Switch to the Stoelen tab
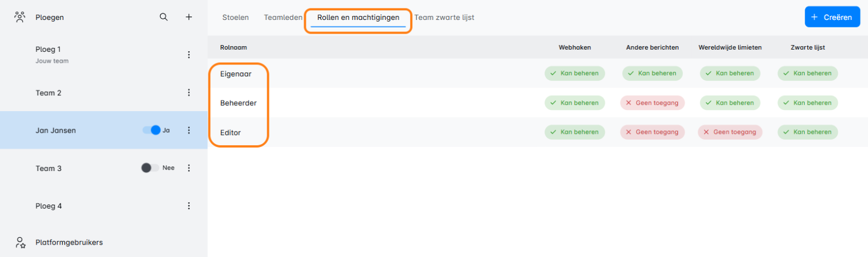Screen dimensions: 868x257 coord(235,18)
